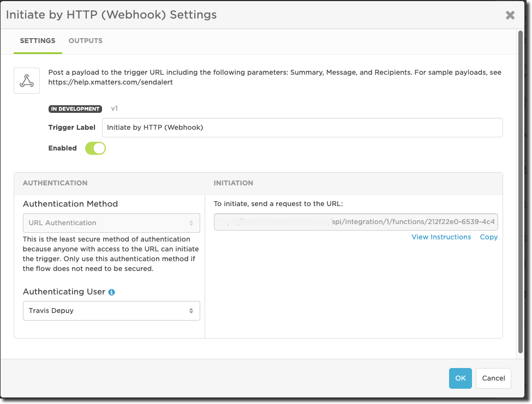532x404 pixels.
Task: Switch to the SETTINGS tab
Action: (x=38, y=41)
